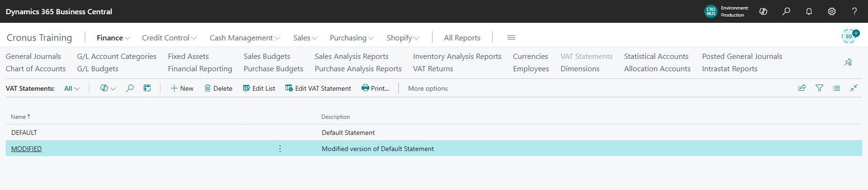Show more options for MODIFIED row
The width and height of the screenshot is (868, 190).
tap(280, 149)
